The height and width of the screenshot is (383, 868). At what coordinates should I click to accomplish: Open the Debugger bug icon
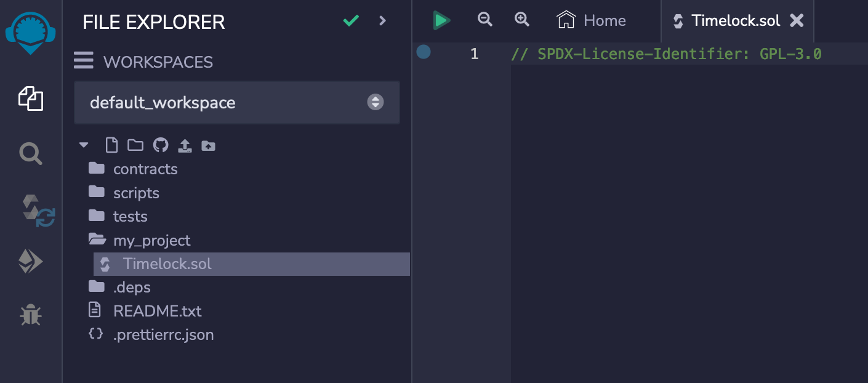[x=31, y=315]
